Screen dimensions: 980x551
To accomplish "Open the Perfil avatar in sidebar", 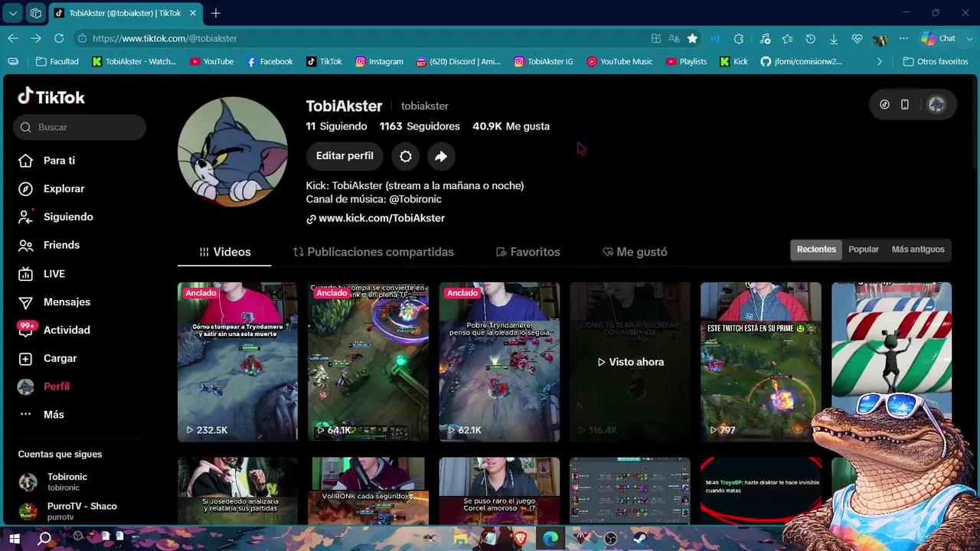I will [26, 386].
